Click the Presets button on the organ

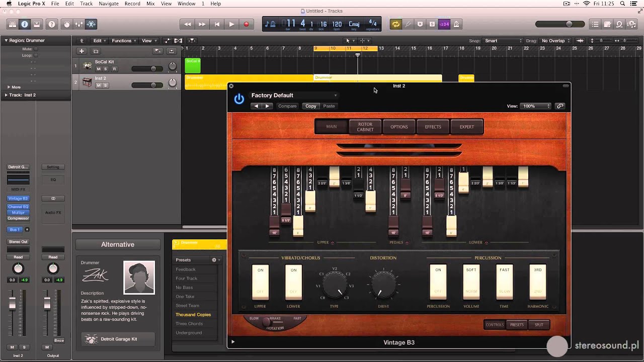click(517, 325)
